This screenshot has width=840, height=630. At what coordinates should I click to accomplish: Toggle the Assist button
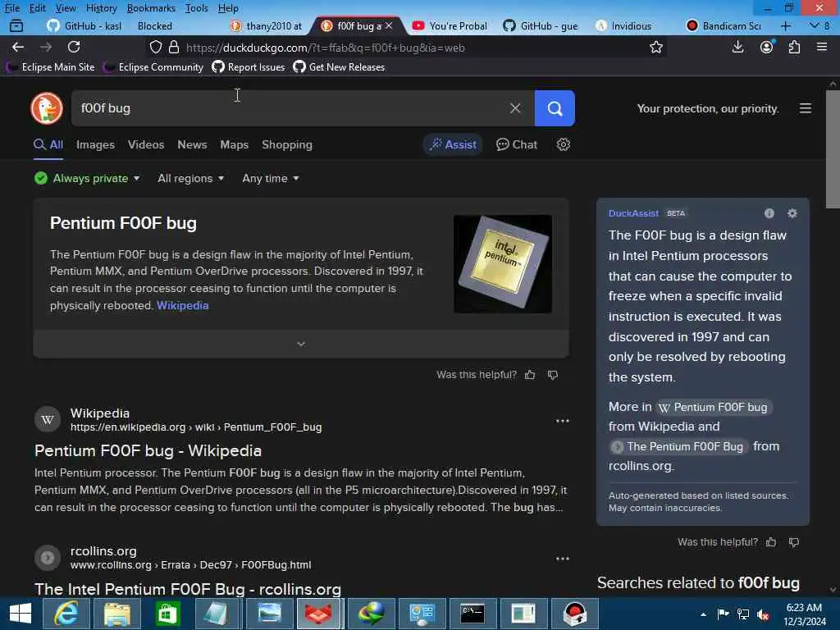click(x=453, y=144)
